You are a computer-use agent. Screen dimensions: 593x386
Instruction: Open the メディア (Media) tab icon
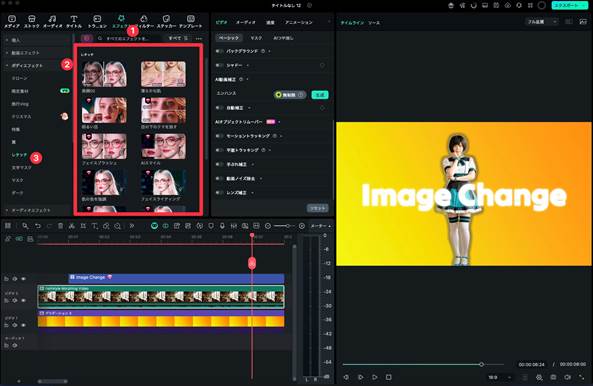pos(12,21)
